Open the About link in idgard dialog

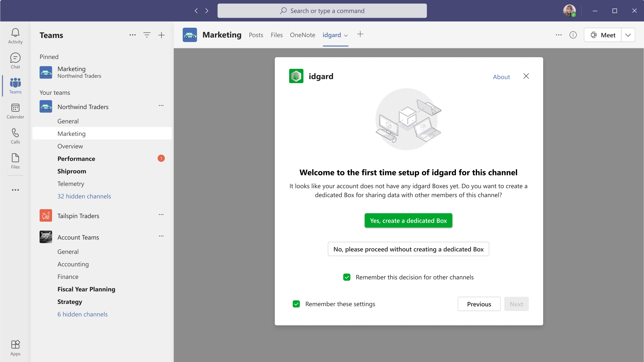[x=501, y=77]
